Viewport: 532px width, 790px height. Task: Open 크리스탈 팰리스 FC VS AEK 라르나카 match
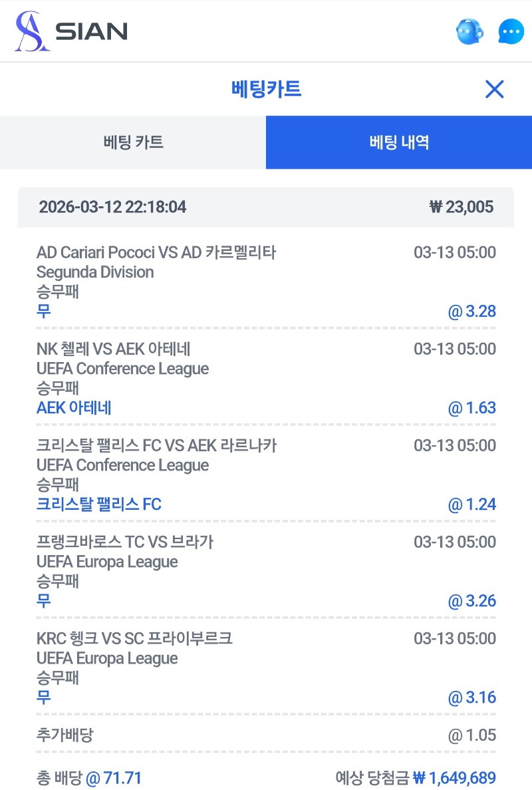156,445
